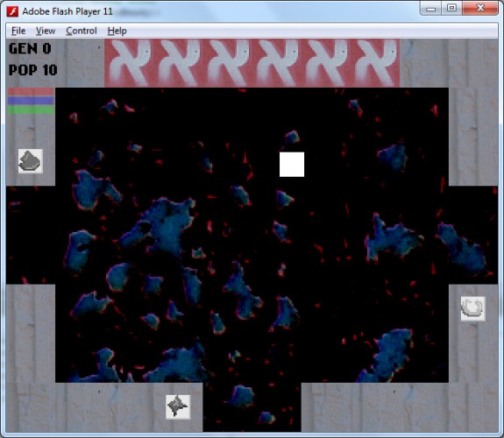Click the pale horseshoe icon on right panel
This screenshot has width=504, height=438.
tap(472, 308)
